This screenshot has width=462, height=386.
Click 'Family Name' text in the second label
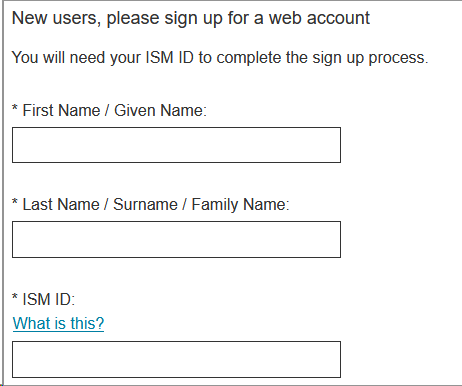tap(240, 204)
